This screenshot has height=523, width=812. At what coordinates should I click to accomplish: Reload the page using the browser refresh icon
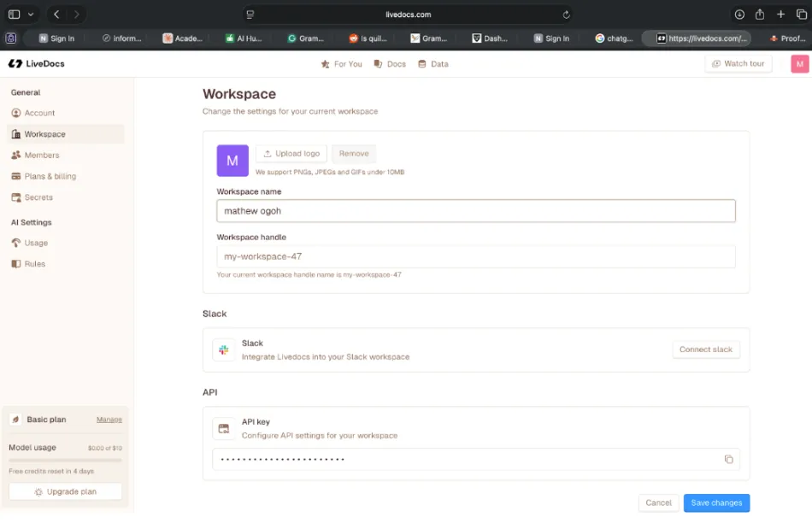(566, 15)
